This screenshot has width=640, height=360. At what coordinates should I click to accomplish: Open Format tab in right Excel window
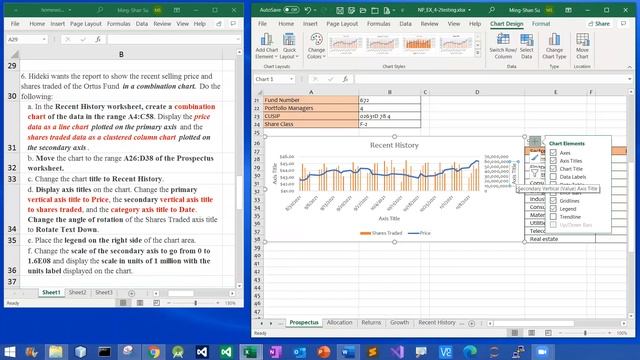[x=541, y=24]
